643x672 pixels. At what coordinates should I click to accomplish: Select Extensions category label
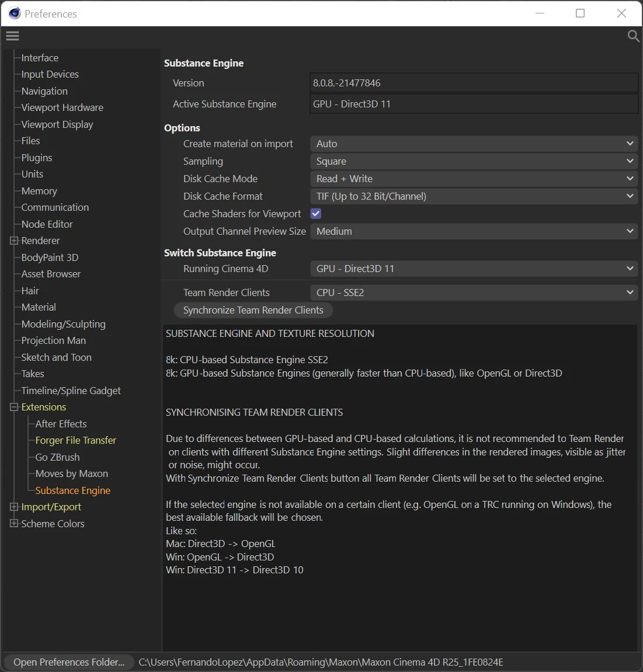(x=44, y=407)
